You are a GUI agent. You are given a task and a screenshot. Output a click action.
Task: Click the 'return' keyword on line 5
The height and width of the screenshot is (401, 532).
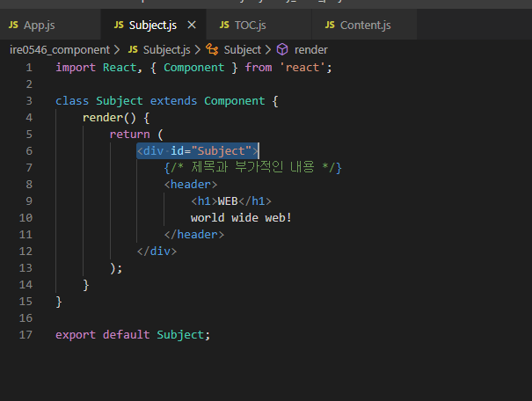[129, 135]
